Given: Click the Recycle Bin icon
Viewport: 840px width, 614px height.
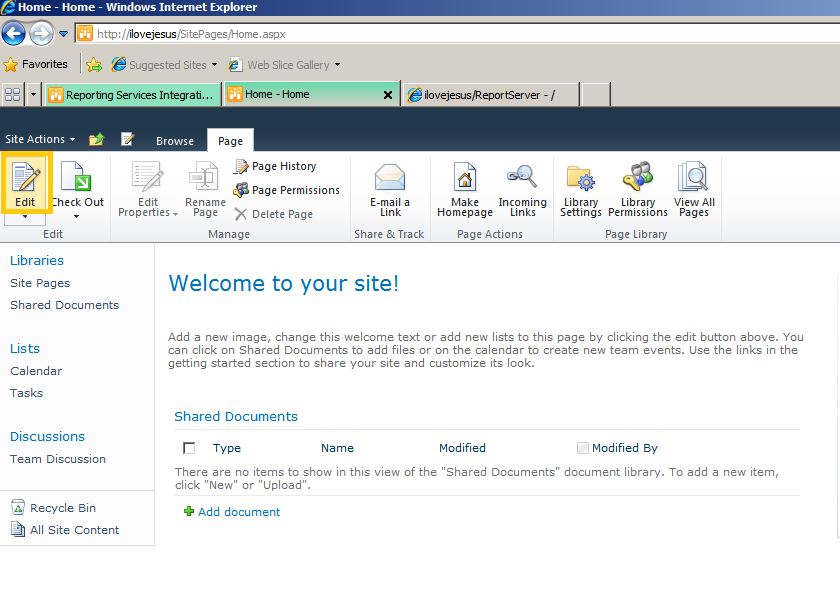Looking at the screenshot, I should click(18, 507).
